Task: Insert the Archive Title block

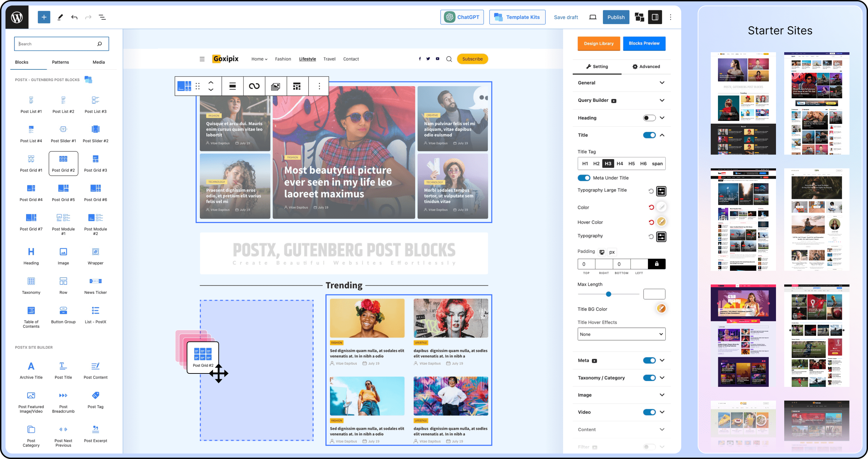Action: [31, 370]
